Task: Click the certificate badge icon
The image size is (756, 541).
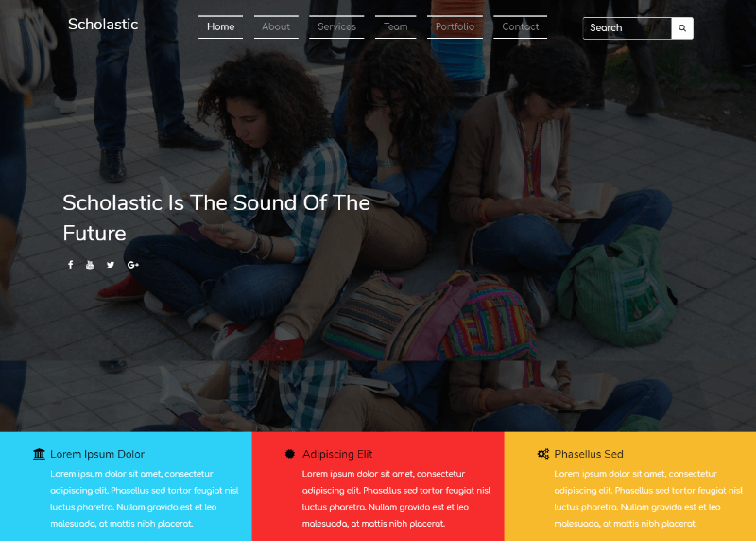Action: 290,454
